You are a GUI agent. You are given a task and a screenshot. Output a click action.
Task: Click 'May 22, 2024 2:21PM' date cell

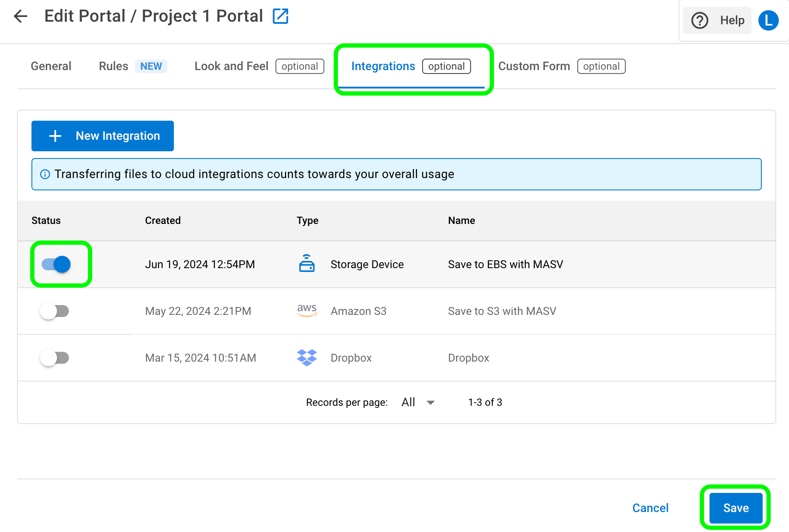[x=198, y=311]
